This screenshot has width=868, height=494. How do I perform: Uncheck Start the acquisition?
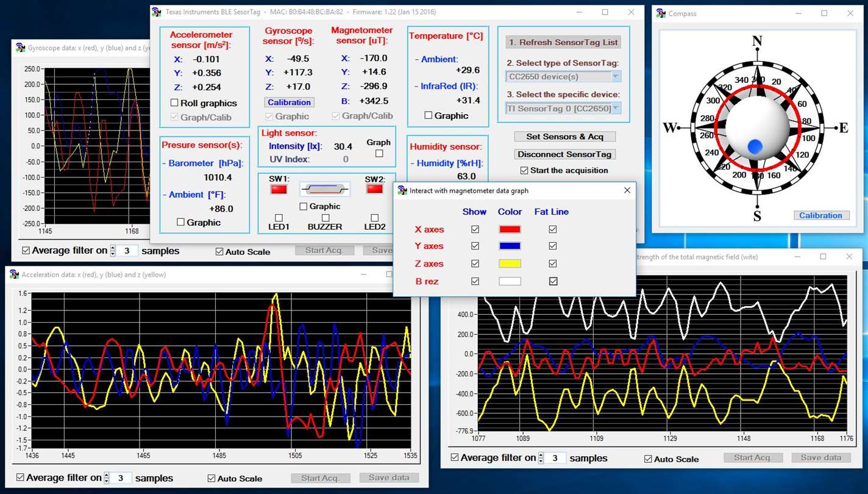524,170
